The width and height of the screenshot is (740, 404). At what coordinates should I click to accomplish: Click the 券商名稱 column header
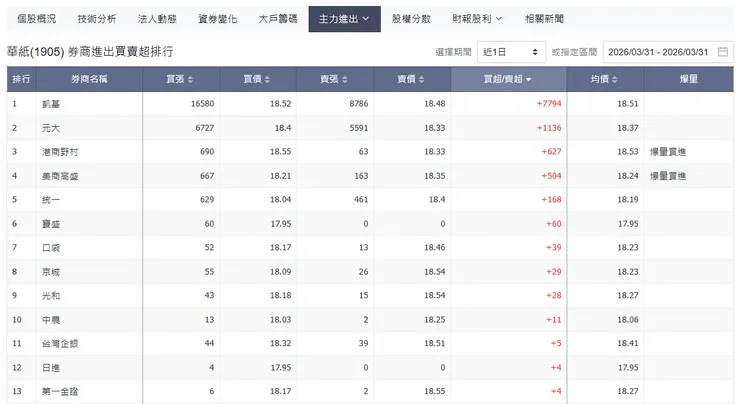pyautogui.click(x=89, y=79)
